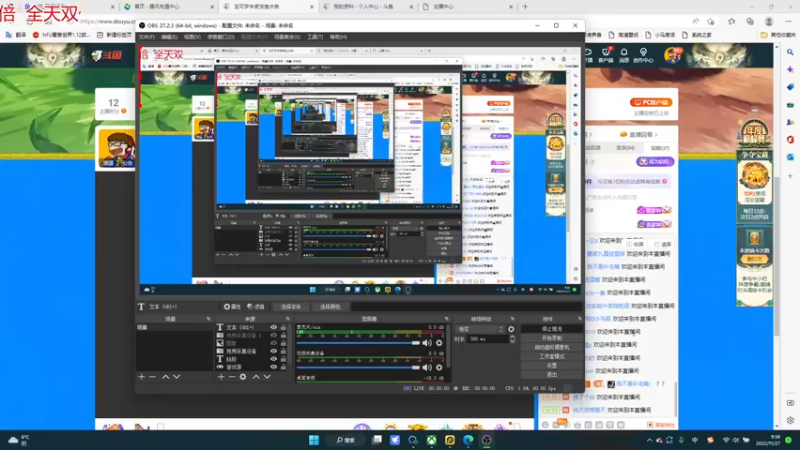The height and width of the screenshot is (450, 800).
Task: Move the scene down in list
Action: click(x=177, y=377)
